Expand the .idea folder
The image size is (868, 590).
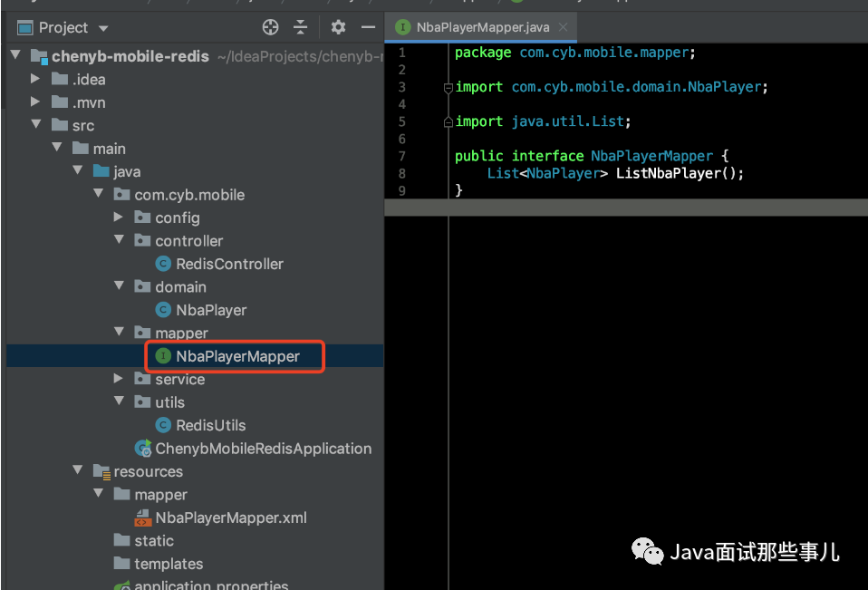(x=34, y=79)
